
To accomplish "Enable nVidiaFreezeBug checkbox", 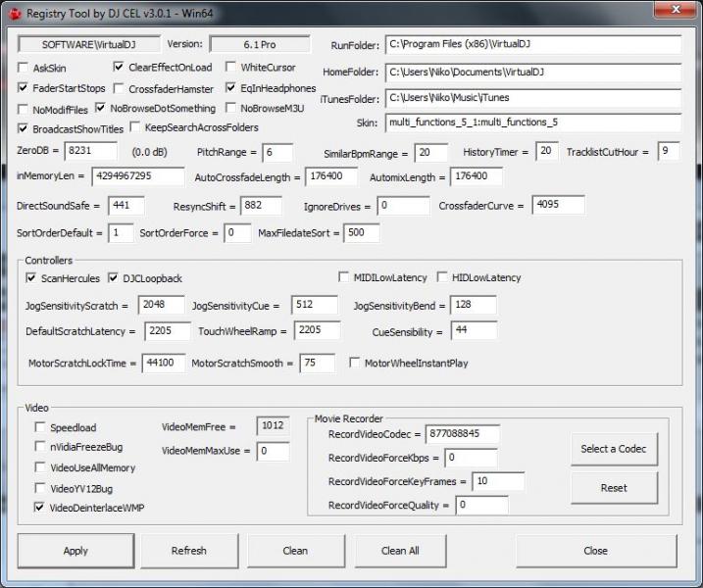I will coord(40,446).
